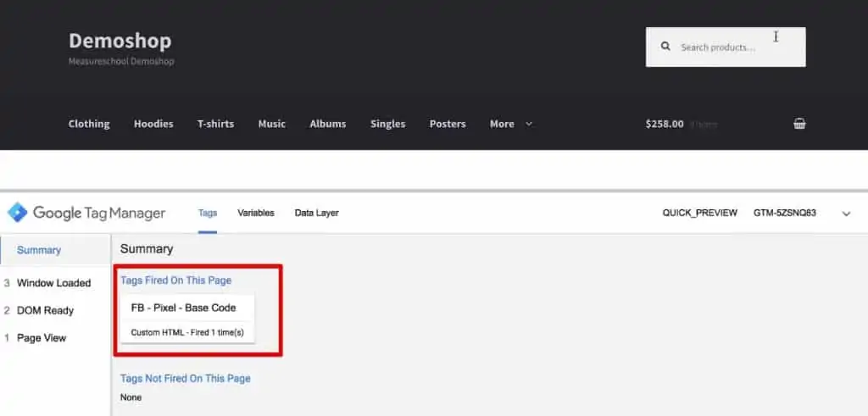Click the QUICK_PREVIEW label
The width and height of the screenshot is (868, 416).
coord(699,213)
